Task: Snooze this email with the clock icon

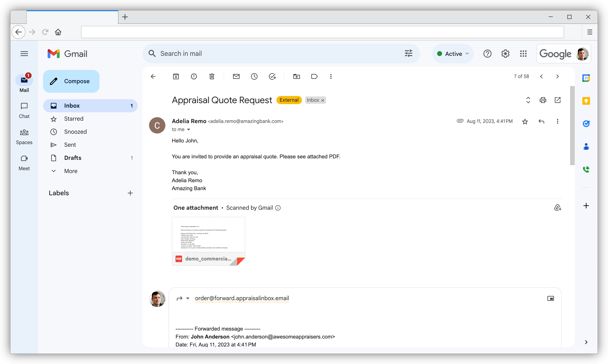Action: pos(254,76)
